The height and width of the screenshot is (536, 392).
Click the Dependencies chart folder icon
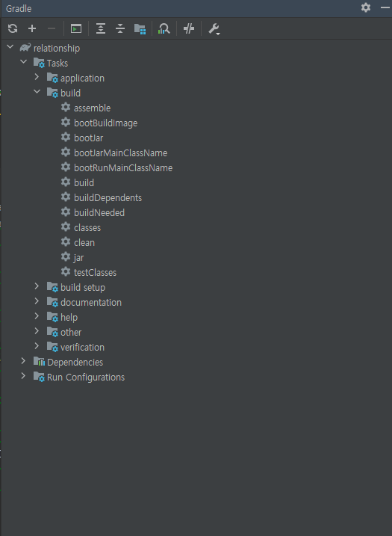39,362
